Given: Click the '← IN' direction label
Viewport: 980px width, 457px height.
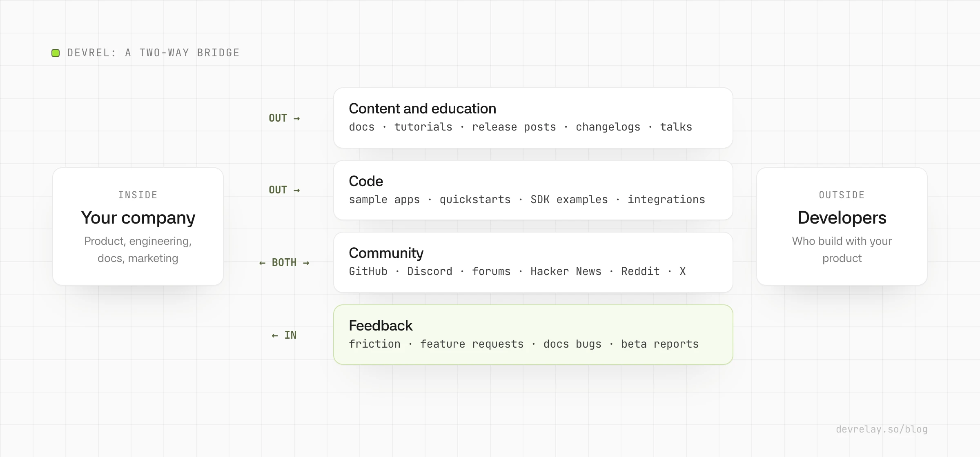Looking at the screenshot, I should point(284,335).
